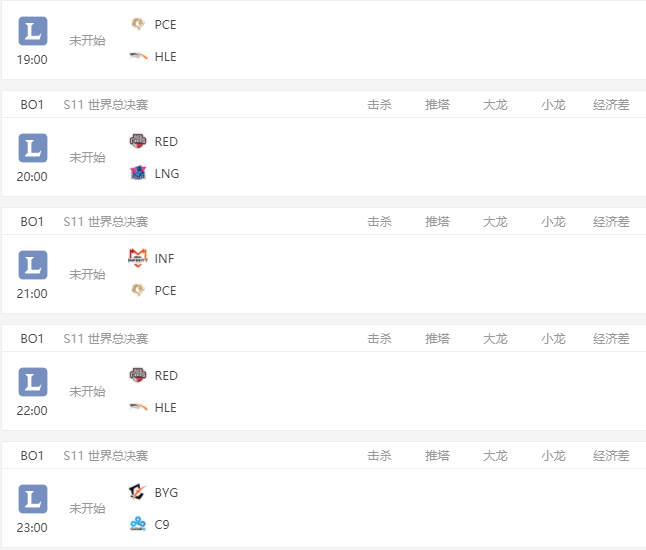Click 击杀 column header above INF match
The image size is (646, 550).
[x=379, y=222]
